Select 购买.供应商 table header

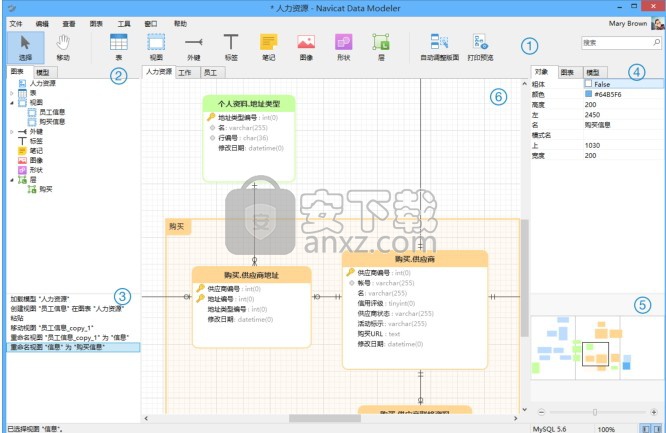pyautogui.click(x=415, y=259)
